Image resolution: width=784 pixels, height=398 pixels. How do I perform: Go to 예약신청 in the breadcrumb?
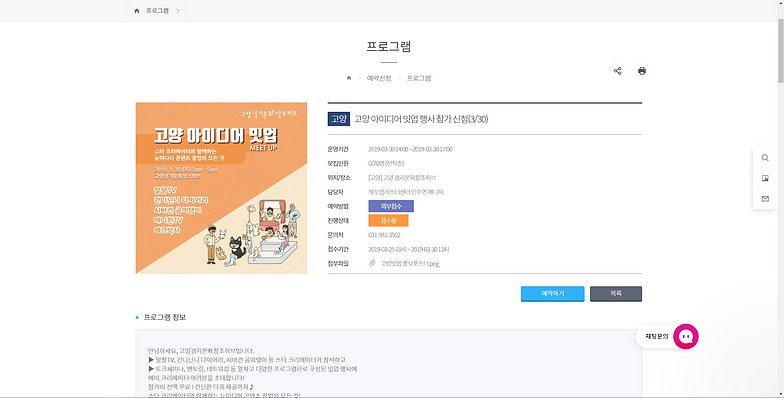(379, 78)
